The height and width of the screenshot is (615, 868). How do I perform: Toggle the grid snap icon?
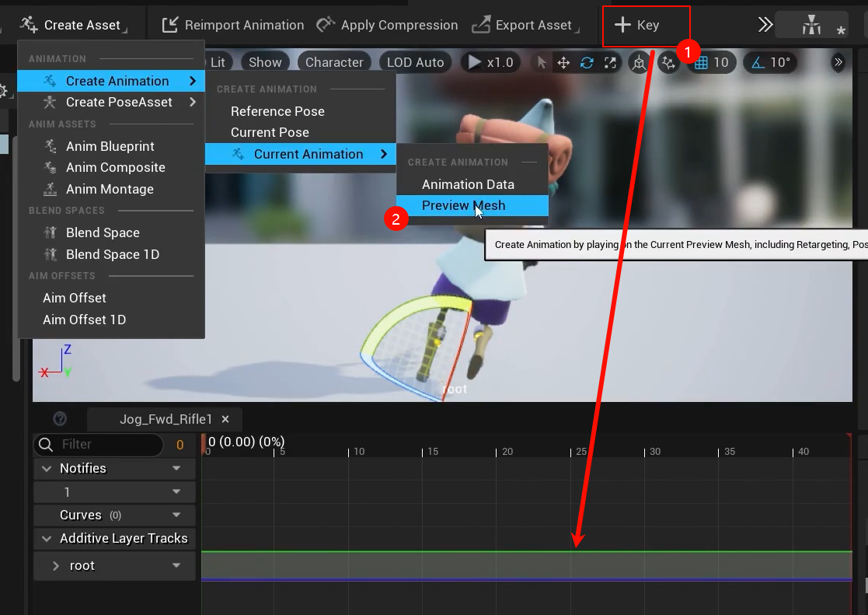pyautogui.click(x=701, y=63)
